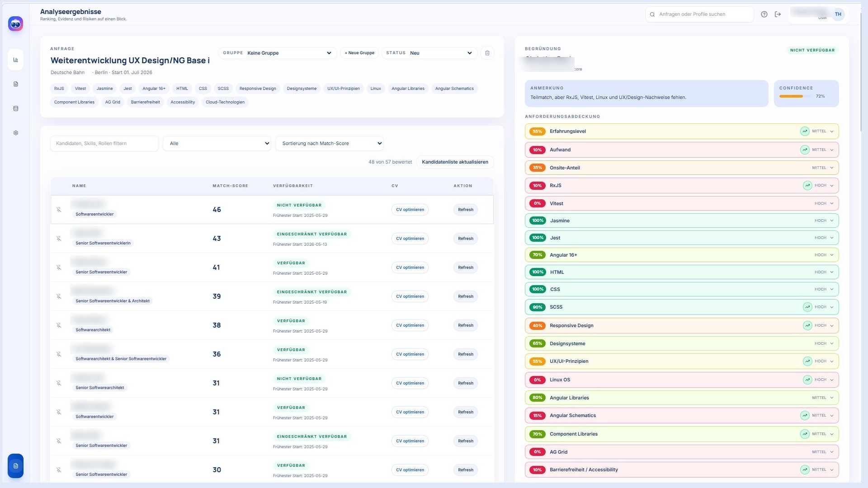The width and height of the screenshot is (868, 488).
Task: Click the Confidence 72% progress bar
Action: (x=795, y=96)
